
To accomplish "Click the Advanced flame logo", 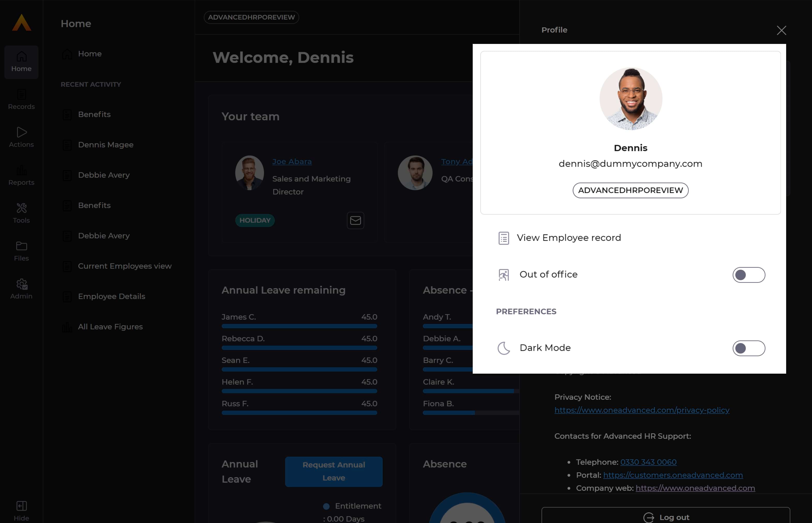I will click(x=21, y=22).
